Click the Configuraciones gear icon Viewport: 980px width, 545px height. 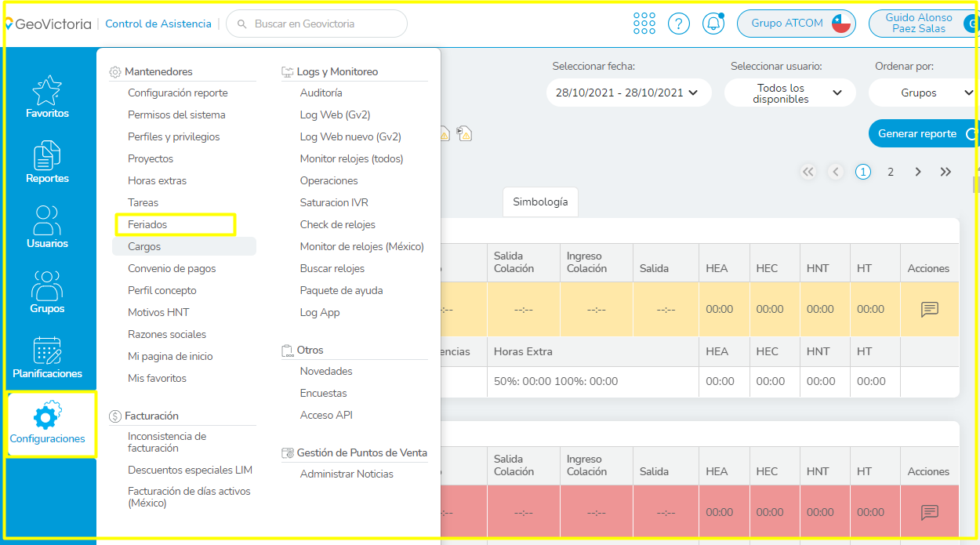pyautogui.click(x=48, y=416)
